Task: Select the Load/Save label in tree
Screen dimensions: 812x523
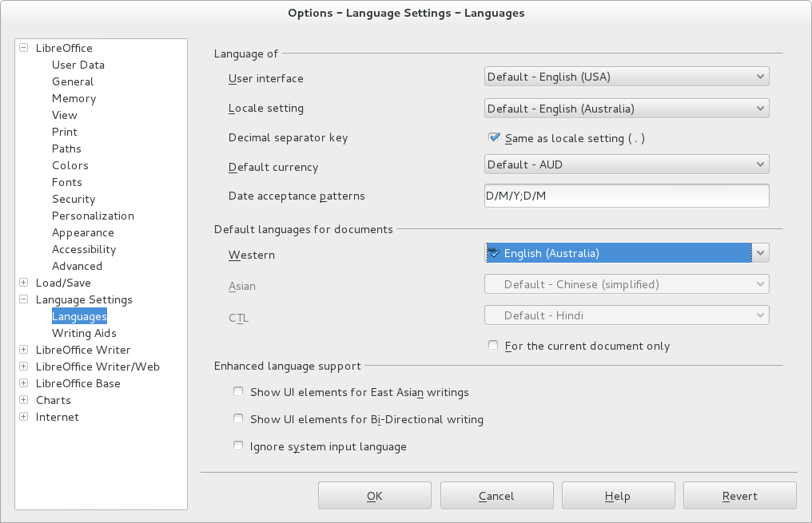Action: click(62, 283)
